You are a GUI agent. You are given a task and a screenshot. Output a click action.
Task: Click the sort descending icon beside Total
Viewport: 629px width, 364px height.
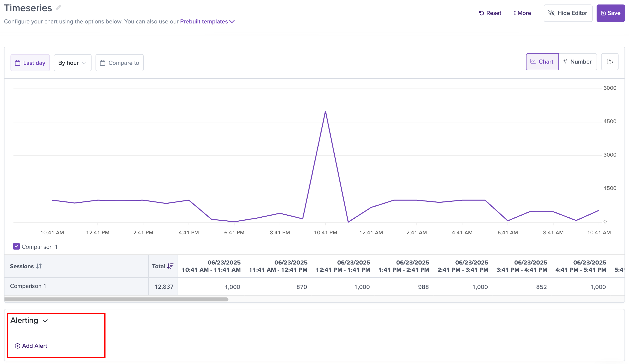[x=170, y=266]
